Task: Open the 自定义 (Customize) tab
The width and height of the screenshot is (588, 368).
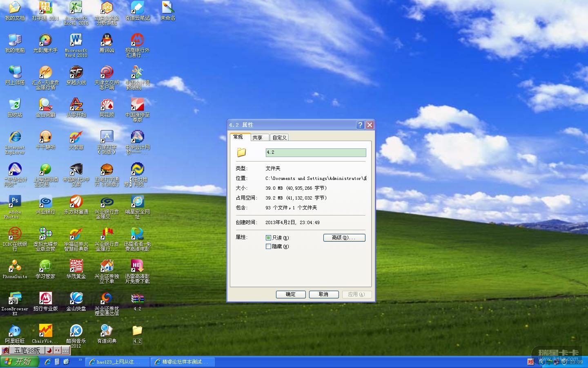Action: pyautogui.click(x=279, y=138)
